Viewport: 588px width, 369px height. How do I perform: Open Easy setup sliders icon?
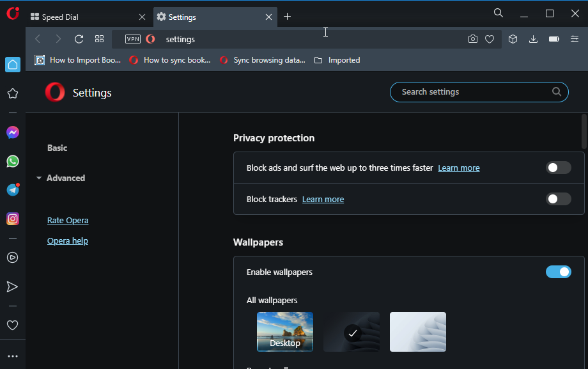point(575,38)
